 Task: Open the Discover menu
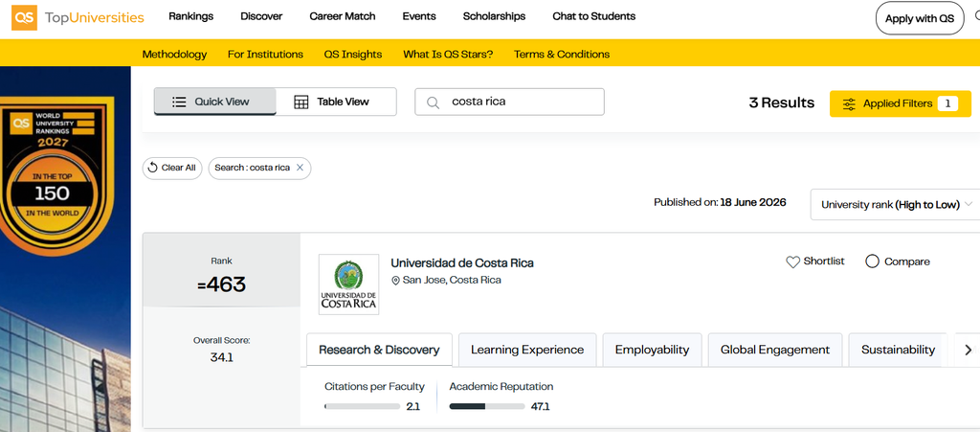(x=261, y=16)
